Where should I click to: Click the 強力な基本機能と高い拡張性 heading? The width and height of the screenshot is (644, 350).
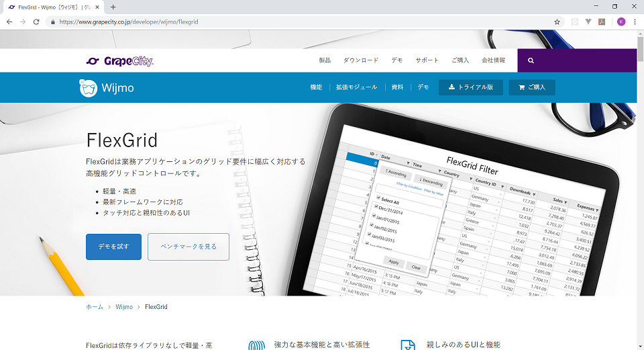click(322, 345)
